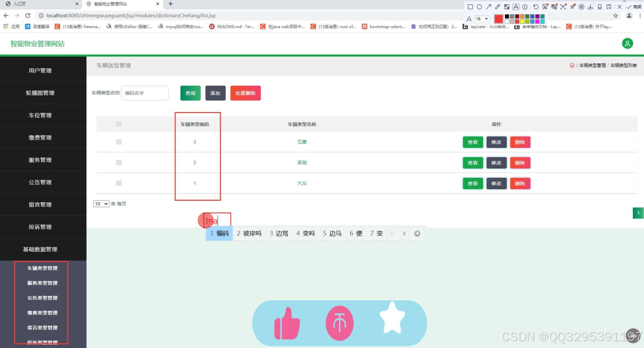Click 智能物业管理网站 site title
644x348 pixels.
pyautogui.click(x=37, y=44)
